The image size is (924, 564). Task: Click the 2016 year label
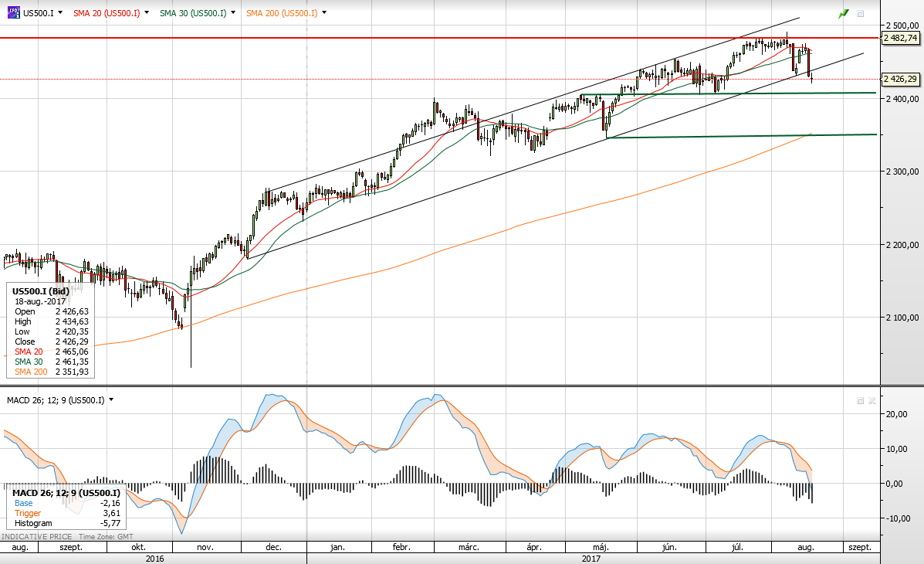coord(155,559)
